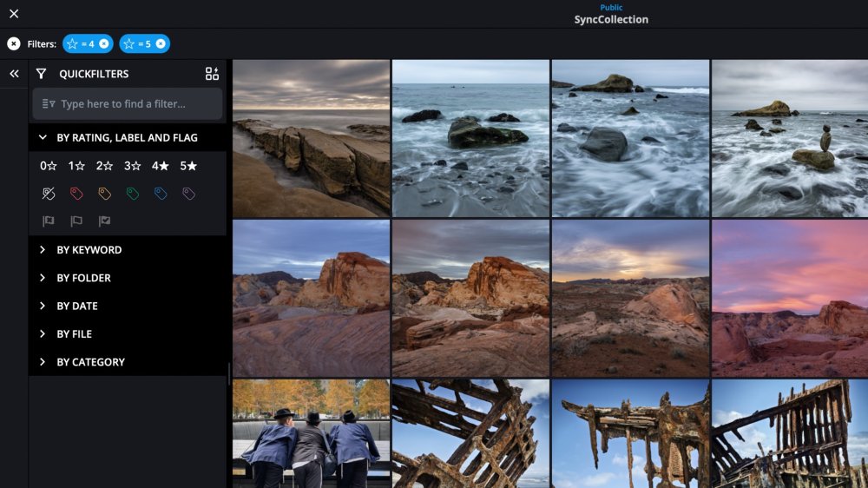
Task: Click the Filters label
Action: tap(42, 43)
